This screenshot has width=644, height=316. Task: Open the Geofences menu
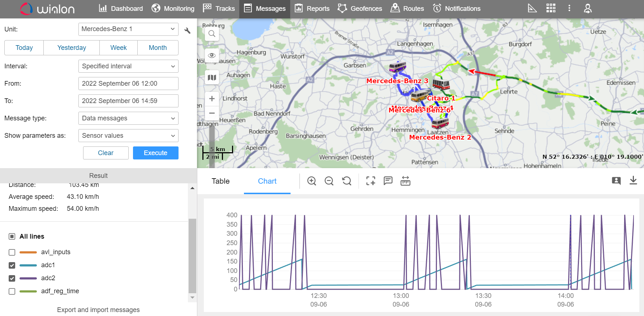360,8
